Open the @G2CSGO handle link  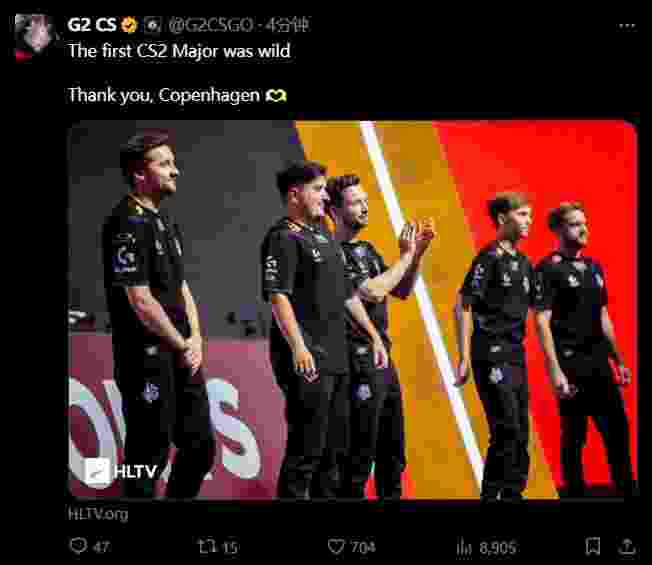[x=210, y=25]
